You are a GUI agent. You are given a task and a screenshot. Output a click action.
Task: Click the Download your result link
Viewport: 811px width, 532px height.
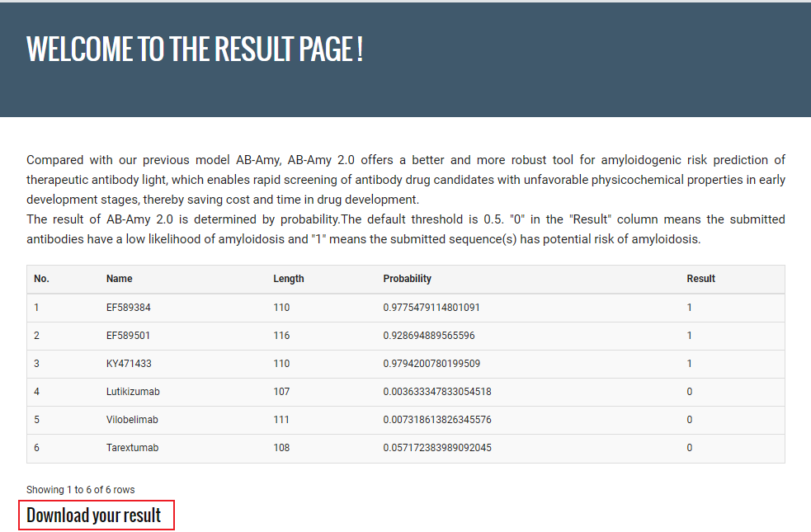[93, 516]
